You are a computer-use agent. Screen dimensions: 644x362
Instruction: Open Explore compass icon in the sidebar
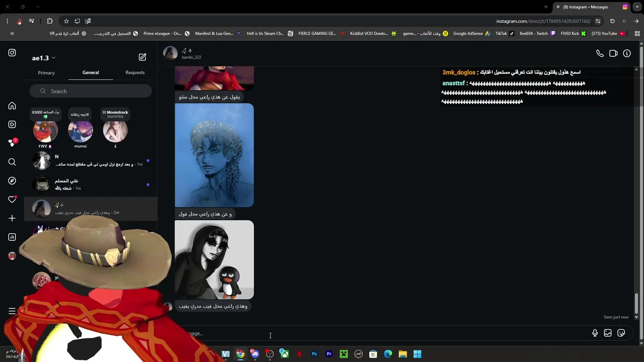12,180
